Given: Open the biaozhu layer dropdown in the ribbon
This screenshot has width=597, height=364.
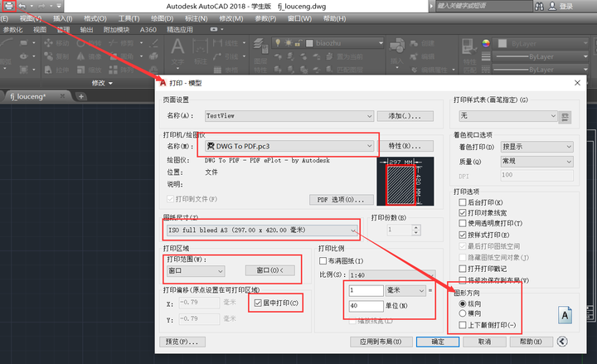Looking at the screenshot, I should pos(328,43).
